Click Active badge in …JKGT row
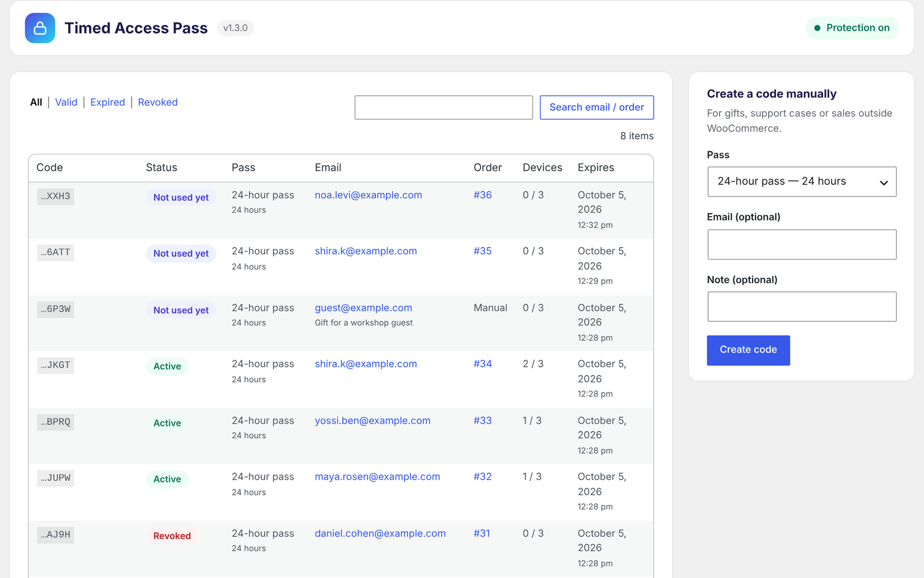Screen dimensions: 924x578 click(167, 366)
